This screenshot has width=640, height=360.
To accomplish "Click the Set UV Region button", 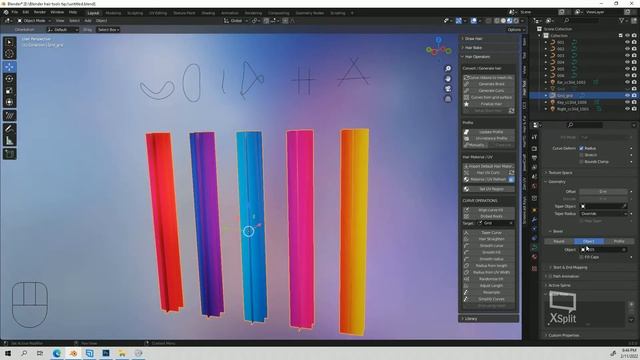I will 489,189.
